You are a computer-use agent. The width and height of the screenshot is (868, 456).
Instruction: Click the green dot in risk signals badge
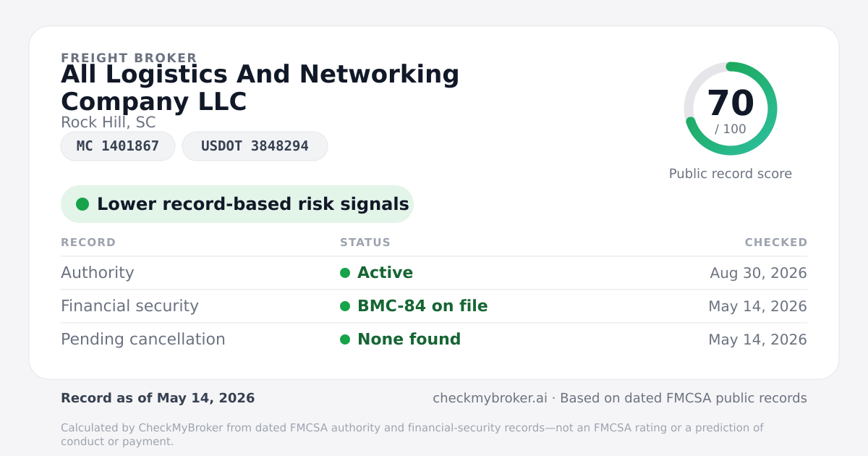pyautogui.click(x=82, y=204)
